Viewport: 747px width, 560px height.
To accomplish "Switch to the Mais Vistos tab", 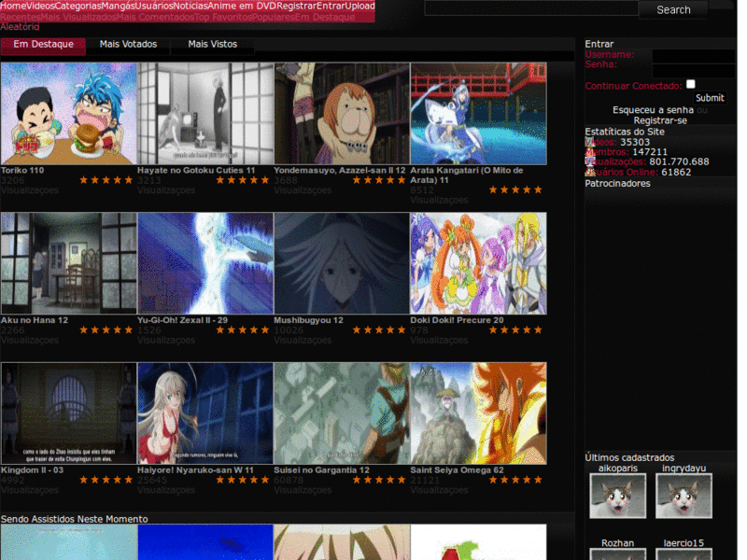I will 213,44.
